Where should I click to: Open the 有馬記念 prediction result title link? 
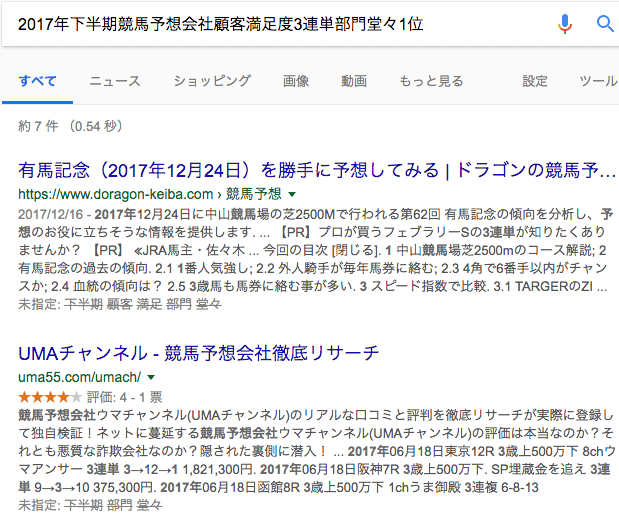click(317, 171)
